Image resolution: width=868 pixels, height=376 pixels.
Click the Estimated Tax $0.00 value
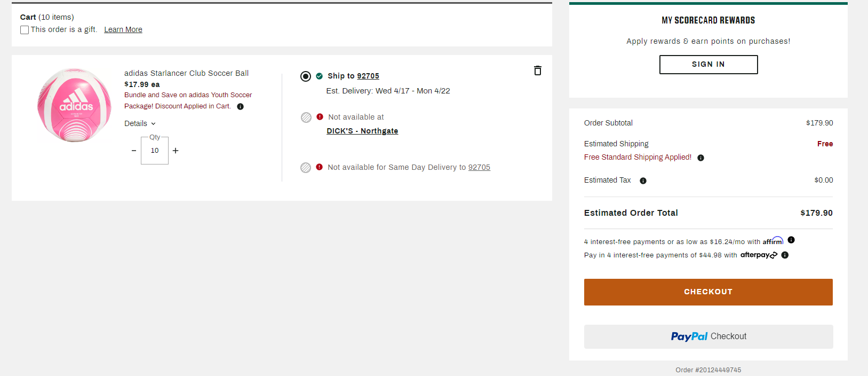pos(824,180)
